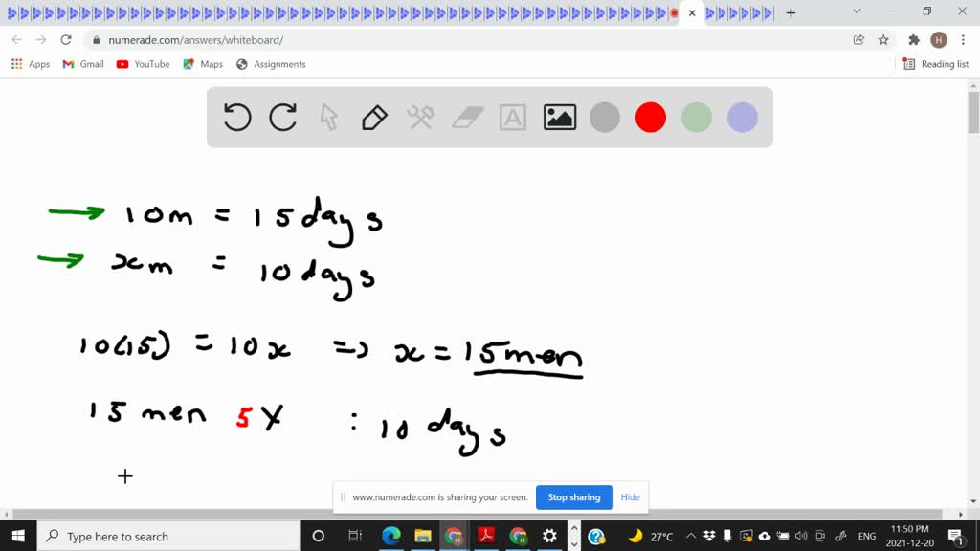The width and height of the screenshot is (980, 551).
Task: Select the Pen drawing tool
Action: pos(374,118)
